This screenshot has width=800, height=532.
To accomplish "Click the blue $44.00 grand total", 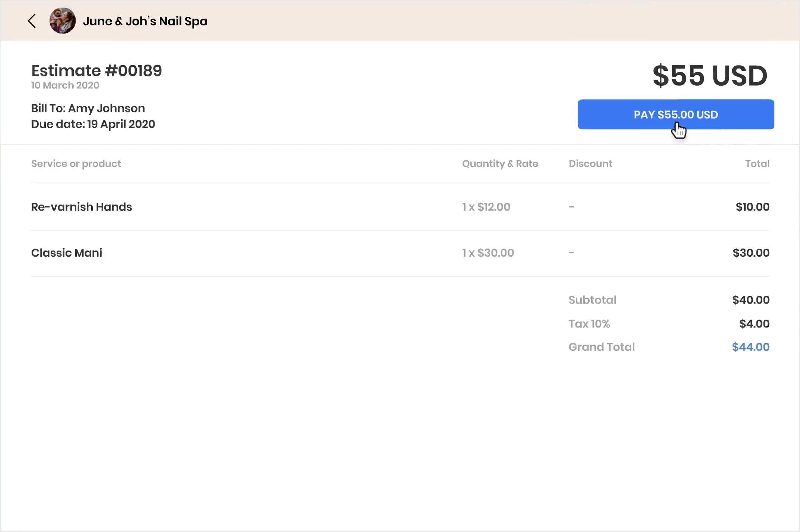I will click(x=750, y=347).
